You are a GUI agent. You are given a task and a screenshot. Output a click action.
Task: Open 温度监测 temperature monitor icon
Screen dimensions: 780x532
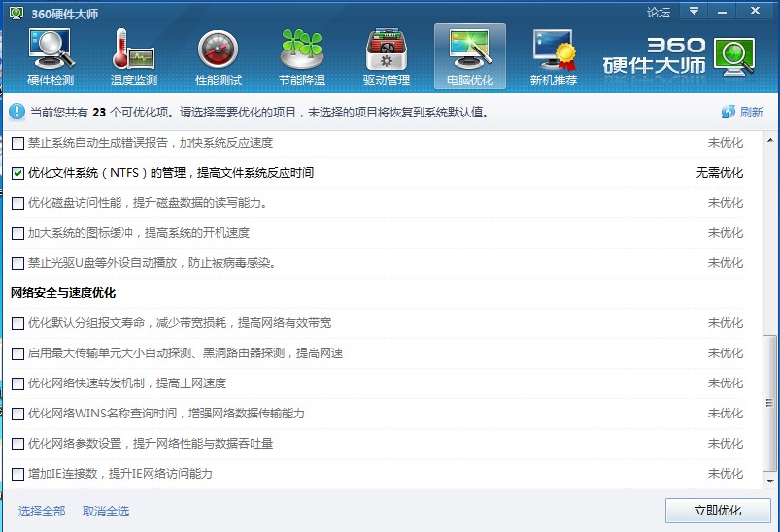(x=134, y=56)
